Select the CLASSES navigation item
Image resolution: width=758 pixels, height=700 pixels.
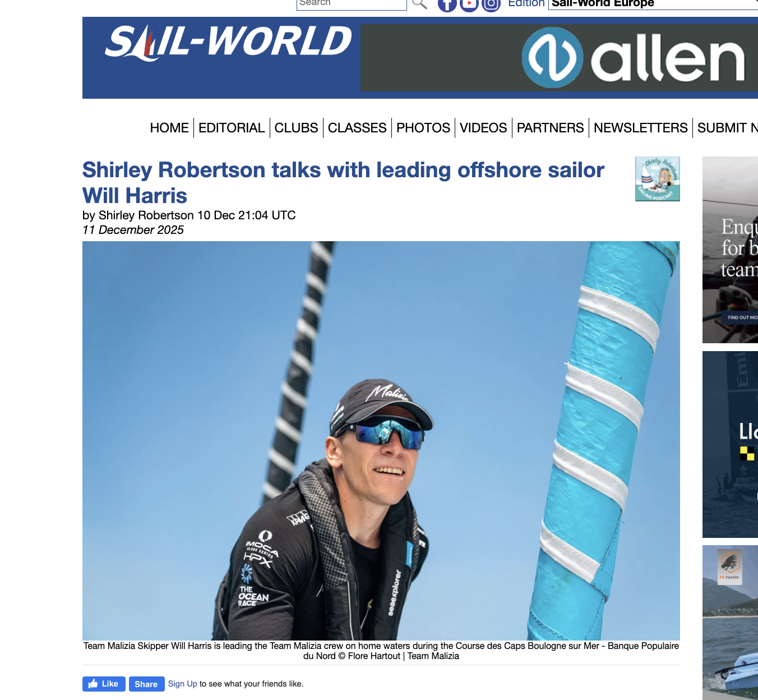(357, 128)
